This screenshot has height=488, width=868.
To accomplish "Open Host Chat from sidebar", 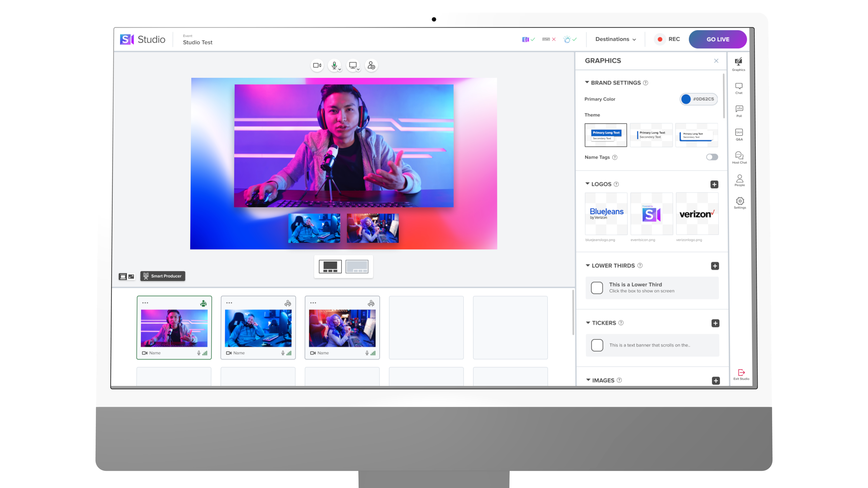I will coord(739,158).
